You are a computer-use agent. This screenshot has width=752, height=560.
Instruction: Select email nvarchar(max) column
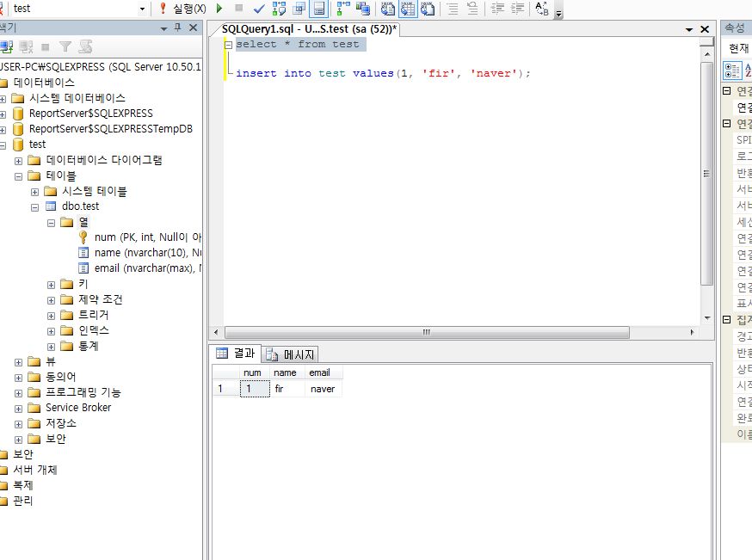point(148,268)
